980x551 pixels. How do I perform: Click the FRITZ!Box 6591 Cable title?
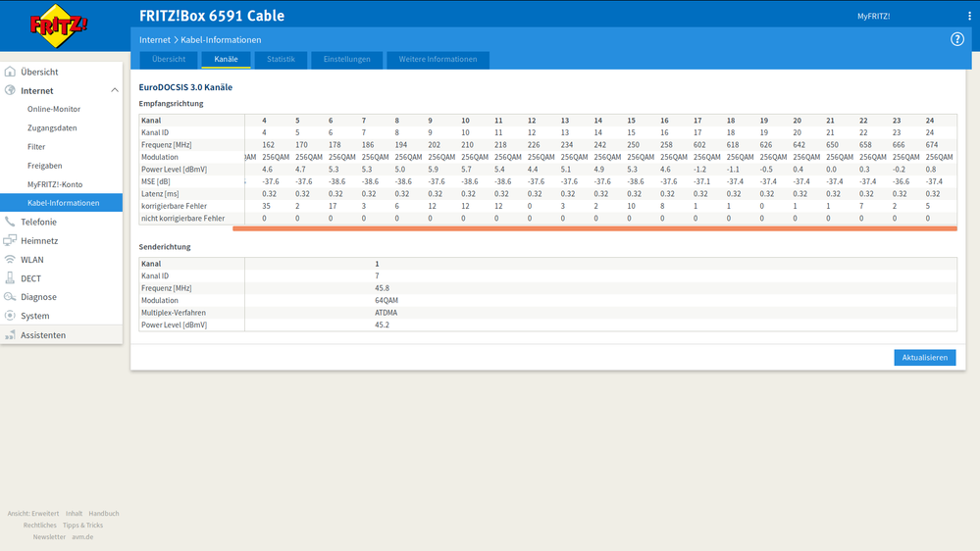[211, 16]
